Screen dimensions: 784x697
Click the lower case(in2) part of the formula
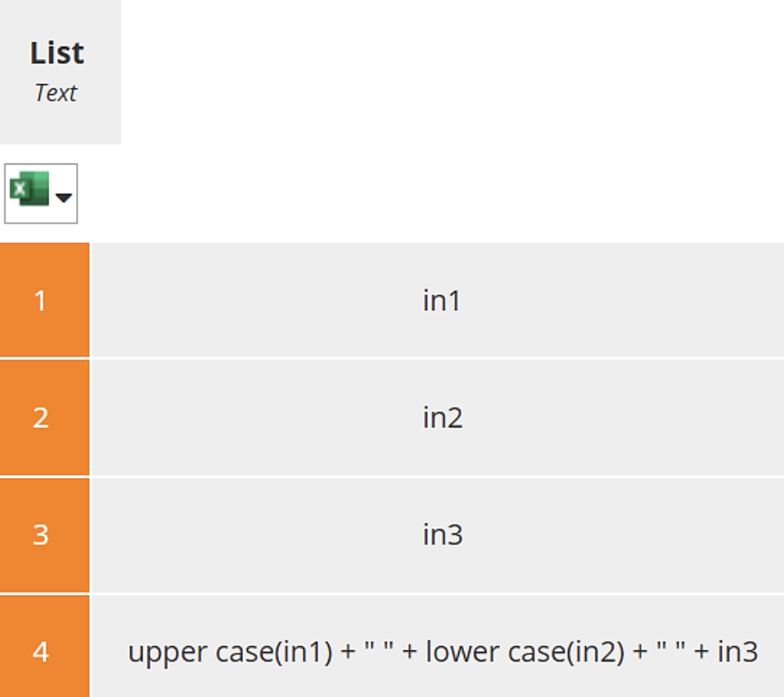pos(525,652)
